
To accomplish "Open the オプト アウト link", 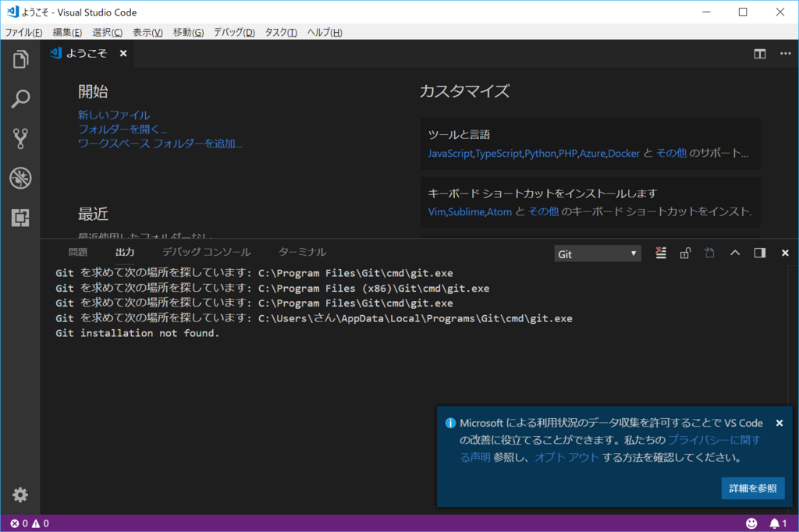I will pyautogui.click(x=566, y=457).
